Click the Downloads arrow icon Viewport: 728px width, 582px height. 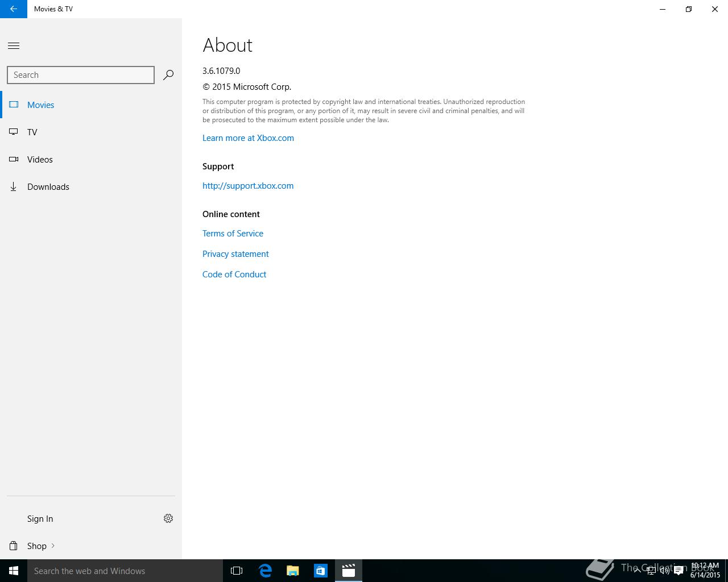pyautogui.click(x=14, y=186)
